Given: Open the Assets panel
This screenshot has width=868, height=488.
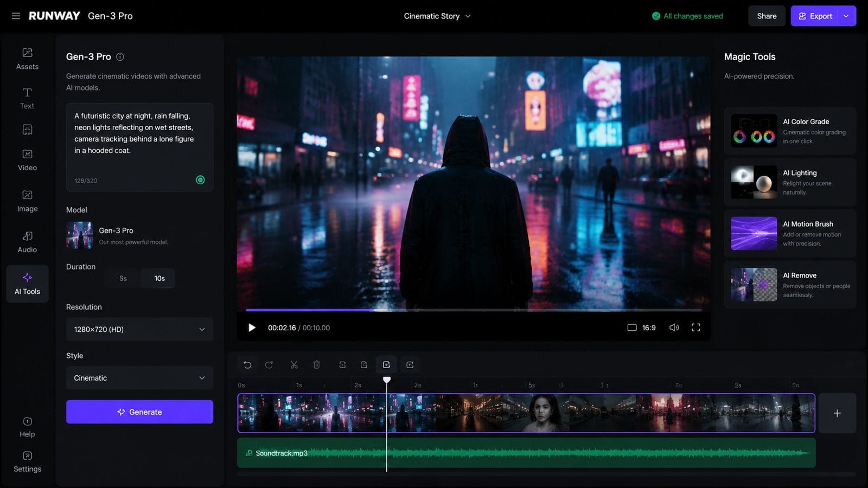Looking at the screenshot, I should pyautogui.click(x=27, y=59).
